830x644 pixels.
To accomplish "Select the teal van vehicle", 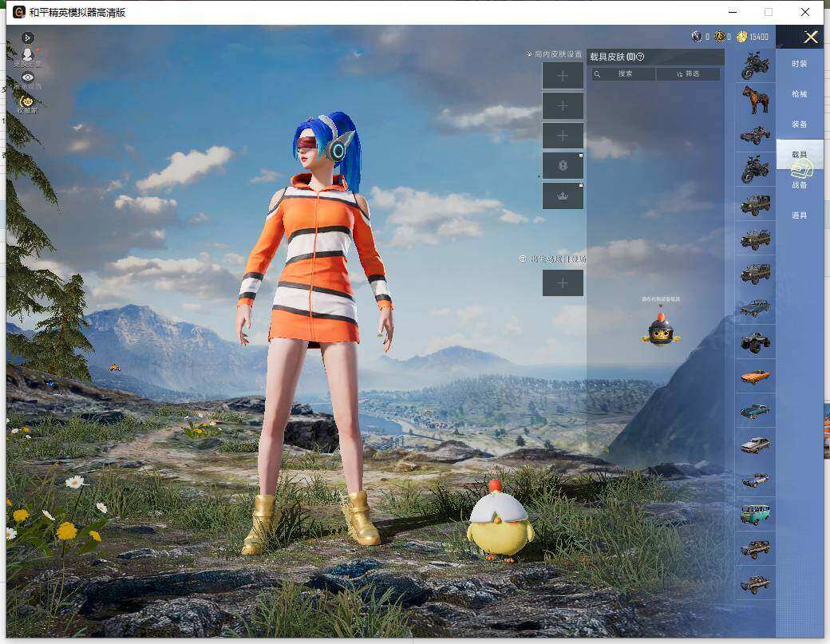I will click(755, 515).
